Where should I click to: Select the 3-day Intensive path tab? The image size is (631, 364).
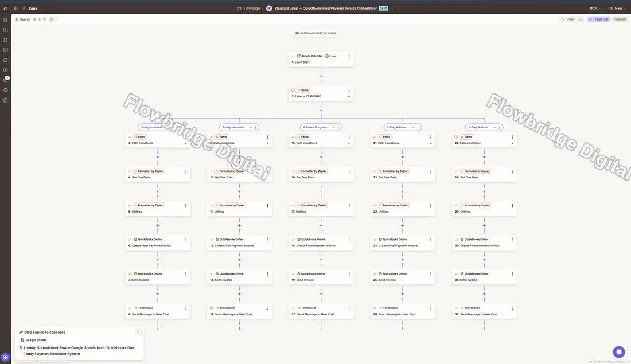(151, 127)
